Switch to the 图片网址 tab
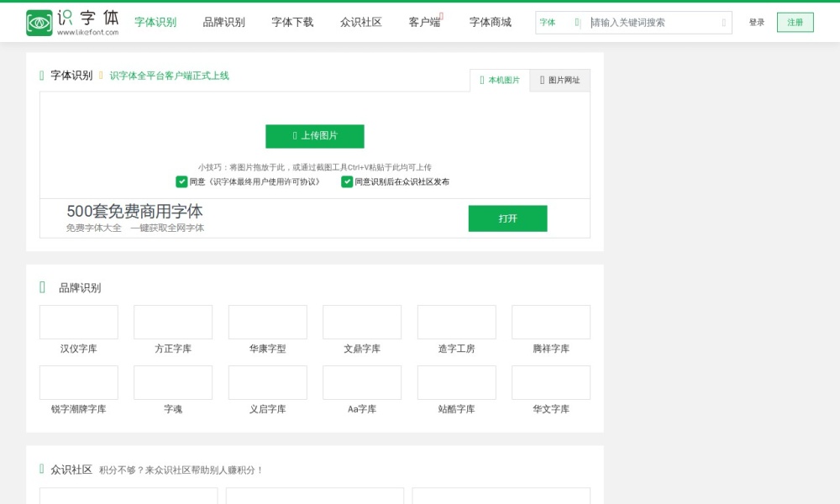The image size is (840, 504). 559,80
